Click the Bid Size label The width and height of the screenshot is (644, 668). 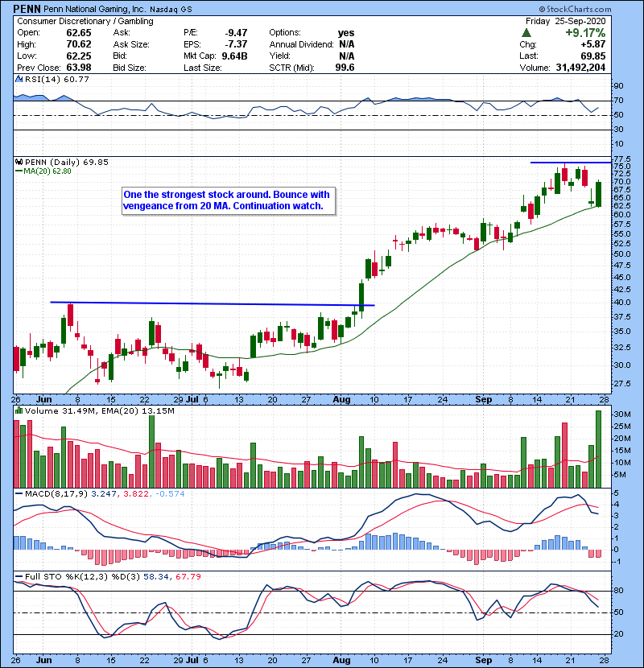tap(130, 68)
